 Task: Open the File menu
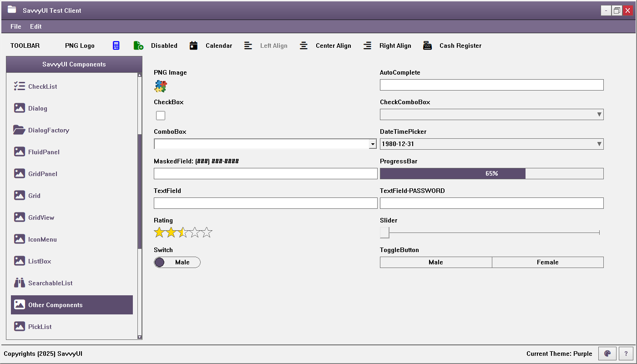tap(16, 26)
